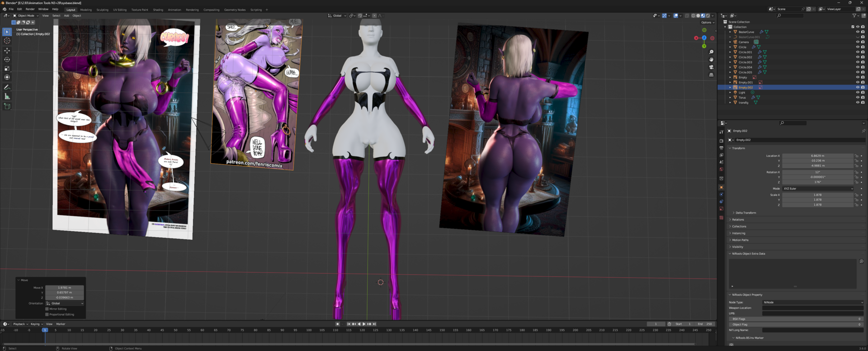Click the New Collection icon in outliner

click(863, 15)
